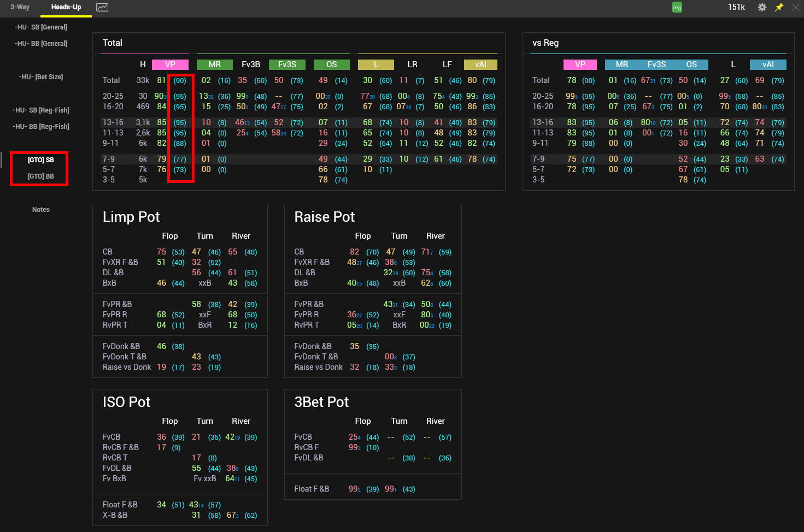Click the 151k hands count
Viewport: 804px width, 532px height.
(x=736, y=7)
